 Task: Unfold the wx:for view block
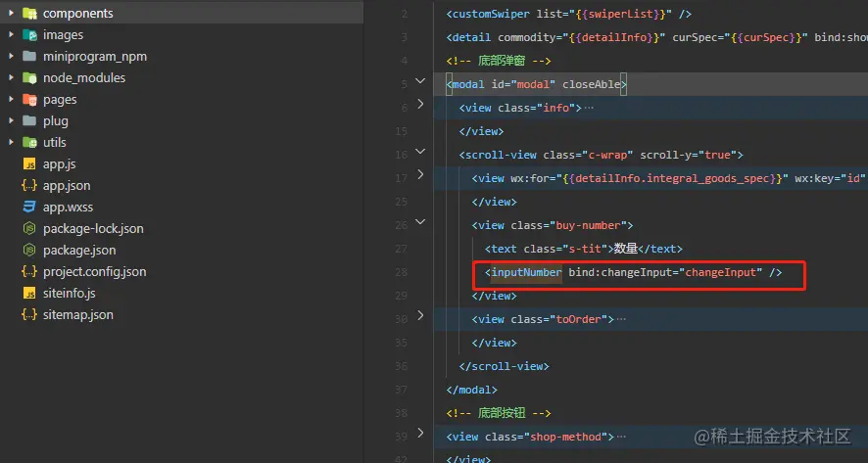tap(420, 174)
